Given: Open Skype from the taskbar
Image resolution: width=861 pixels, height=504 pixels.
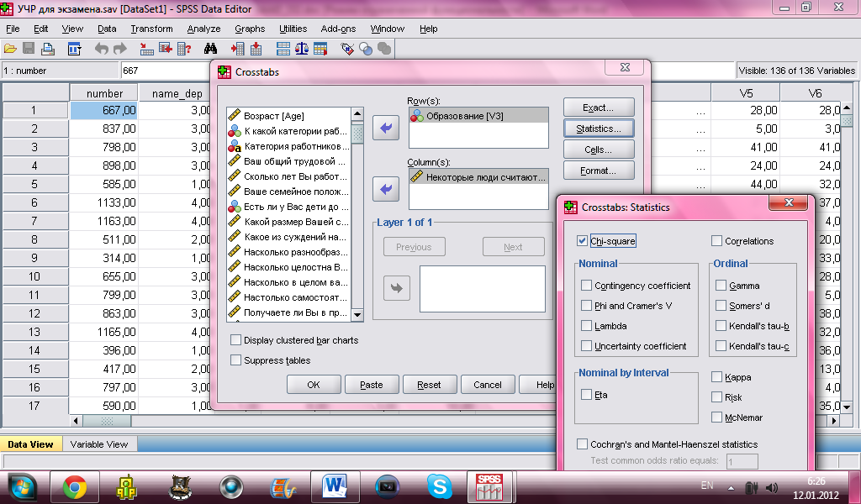Looking at the screenshot, I should pyautogui.click(x=439, y=486).
